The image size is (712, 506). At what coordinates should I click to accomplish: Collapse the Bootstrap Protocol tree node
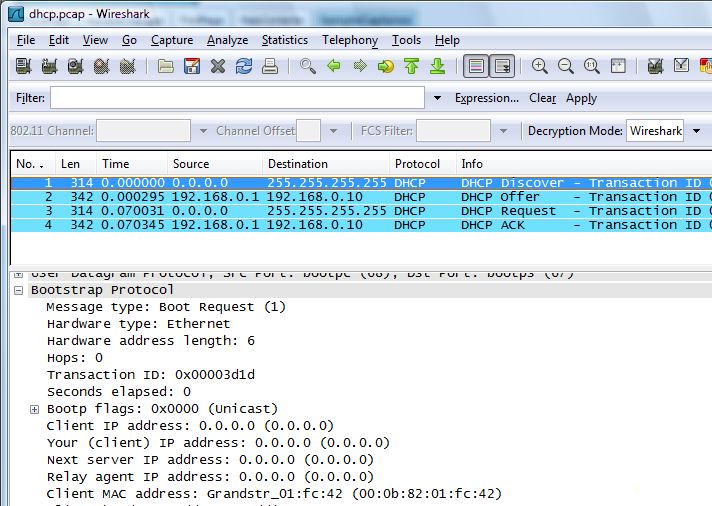tap(19, 290)
